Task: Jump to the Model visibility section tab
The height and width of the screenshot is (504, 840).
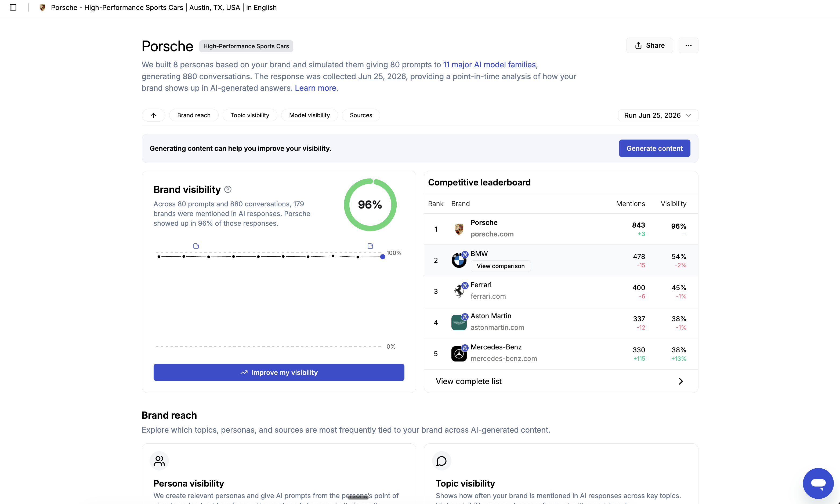Action: [309, 115]
